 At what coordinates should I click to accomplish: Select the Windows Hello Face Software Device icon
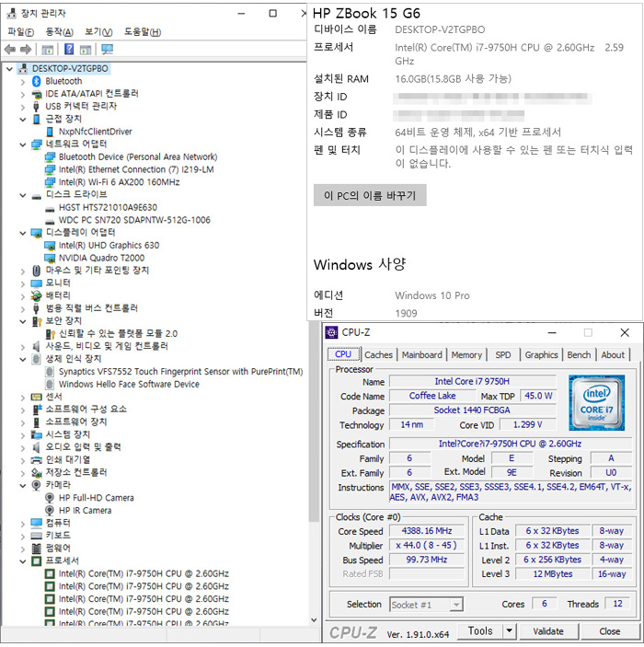(x=50, y=385)
